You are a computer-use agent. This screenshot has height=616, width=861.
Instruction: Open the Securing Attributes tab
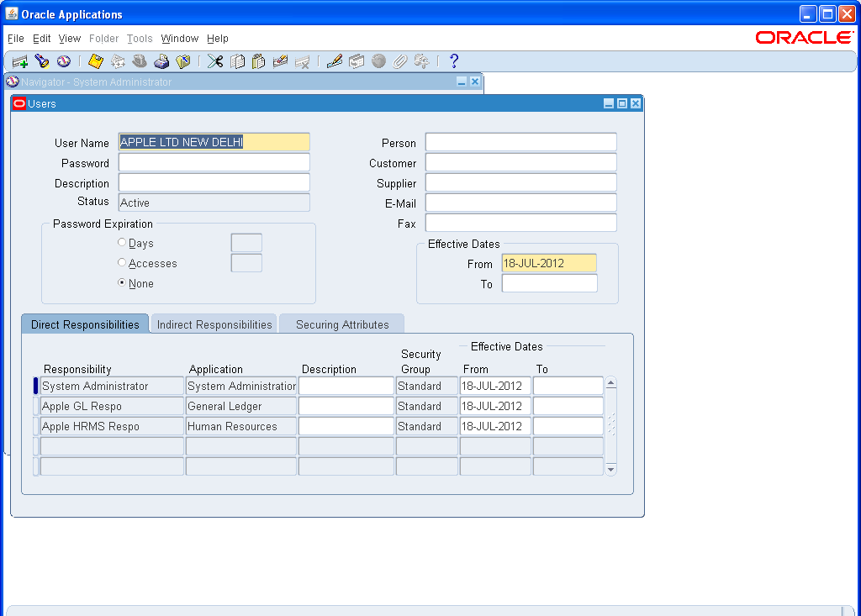click(341, 324)
